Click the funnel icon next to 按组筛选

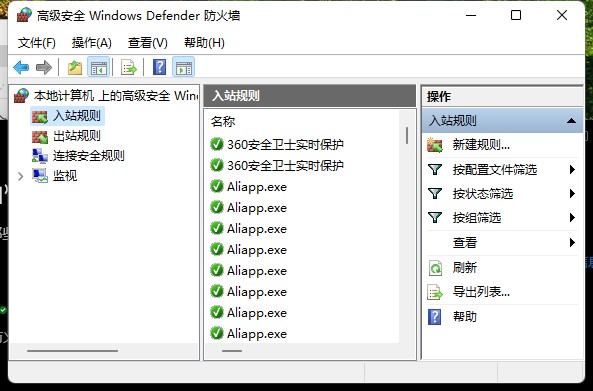[435, 217]
